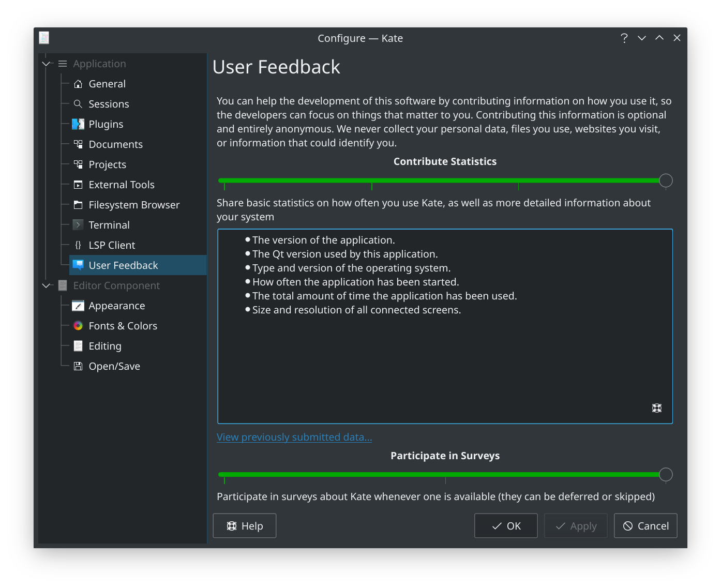
Task: Click the Terminal prompt icon
Action: pos(78,225)
